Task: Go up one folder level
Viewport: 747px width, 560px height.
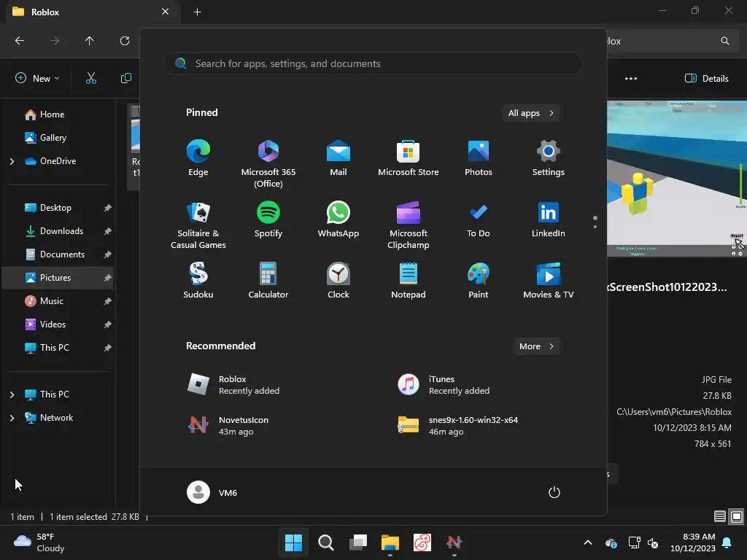Action: (x=89, y=41)
